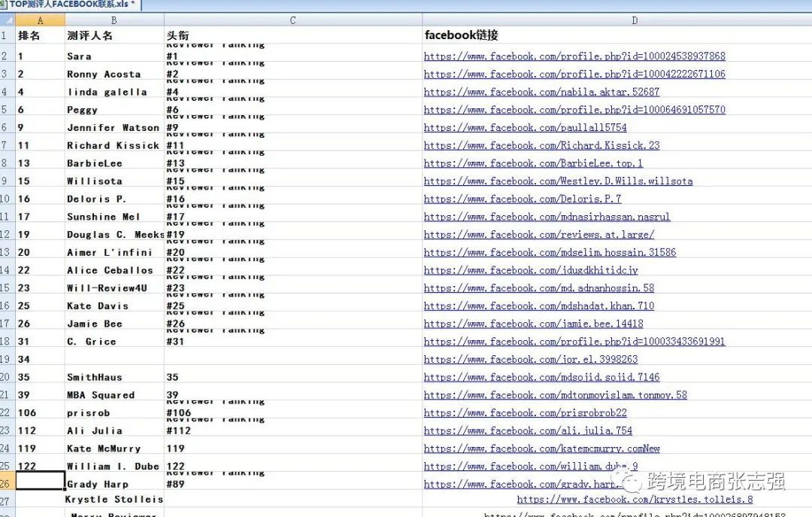Open the mdtonmoyislam.tonmoy.58 link
Image resolution: width=812 pixels, height=517 pixels.
tap(555, 394)
